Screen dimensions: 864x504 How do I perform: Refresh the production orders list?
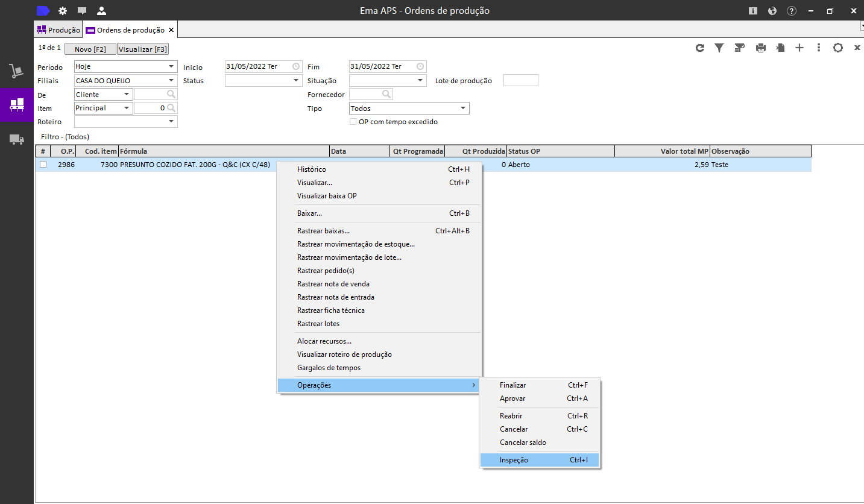(x=700, y=48)
